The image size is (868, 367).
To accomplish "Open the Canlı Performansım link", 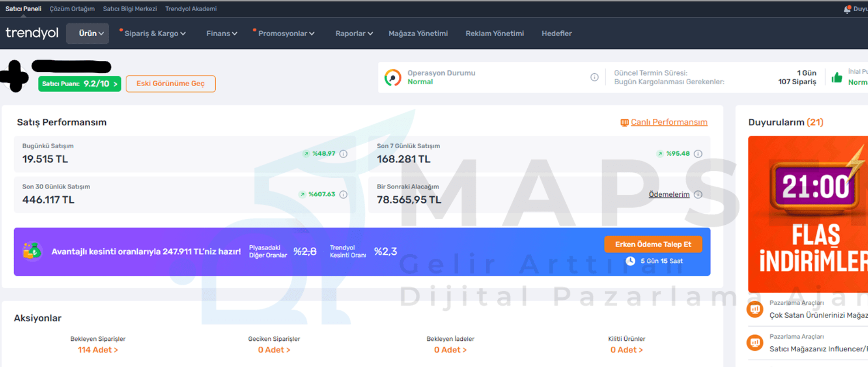I will point(669,122).
